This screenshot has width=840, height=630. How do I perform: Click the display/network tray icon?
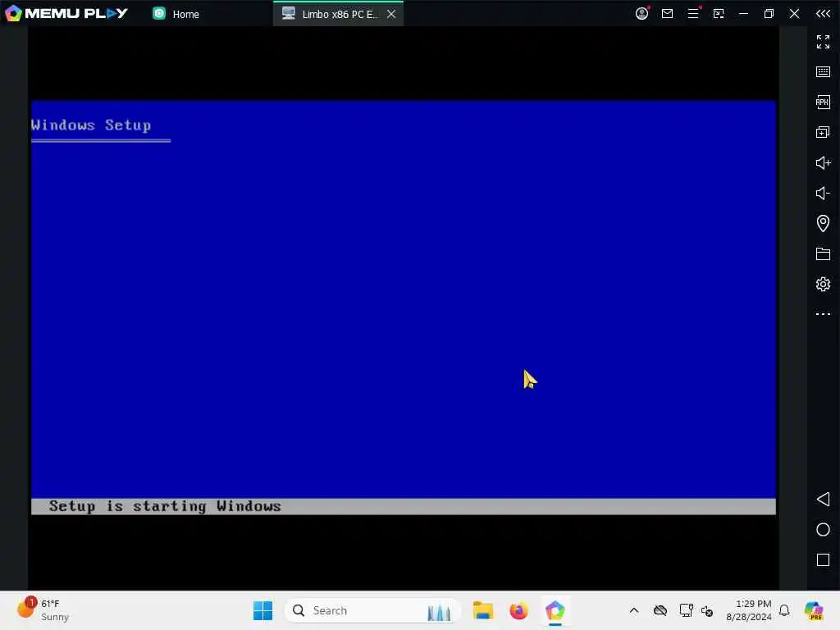pos(686,610)
